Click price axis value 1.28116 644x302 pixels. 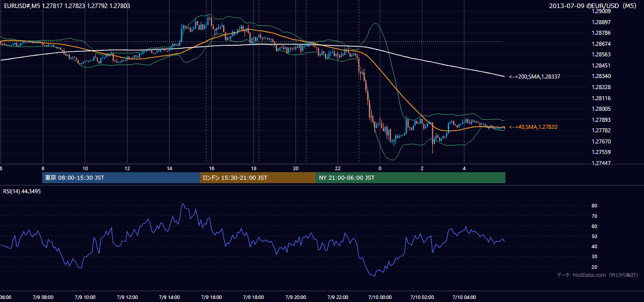point(601,98)
